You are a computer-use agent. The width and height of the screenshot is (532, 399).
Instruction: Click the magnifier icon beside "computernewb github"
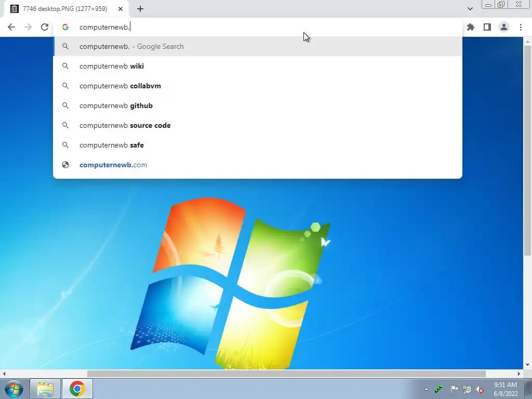click(65, 105)
